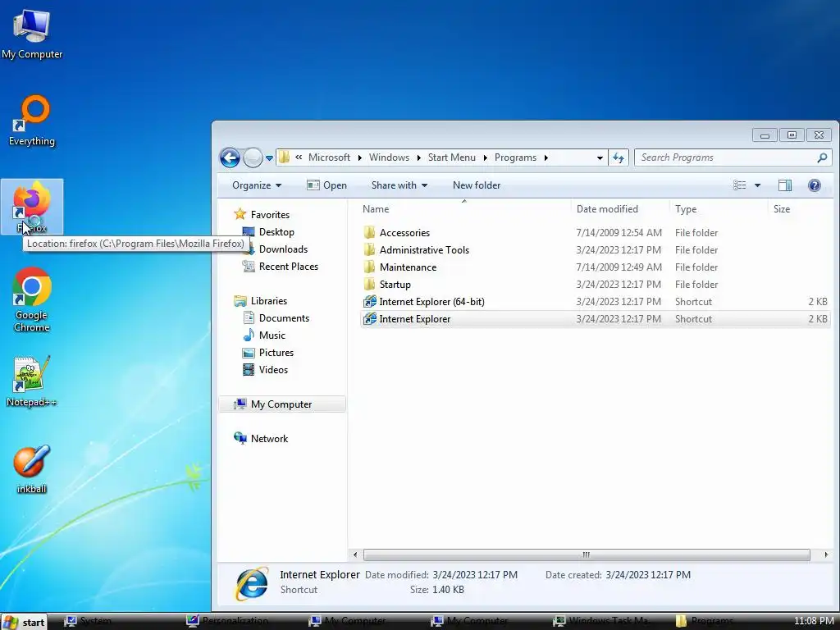The height and width of the screenshot is (630, 840).
Task: Select the Firefox desktop shortcut
Action: click(x=32, y=207)
